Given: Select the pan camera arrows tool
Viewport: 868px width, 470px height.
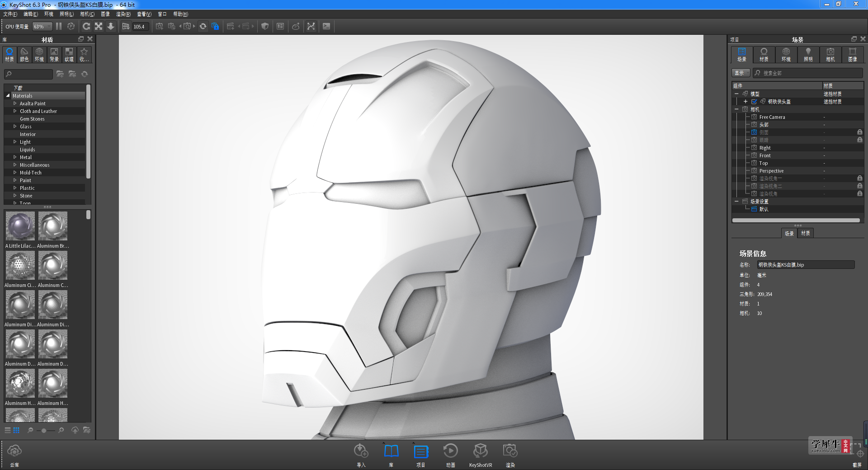Looking at the screenshot, I should [99, 27].
